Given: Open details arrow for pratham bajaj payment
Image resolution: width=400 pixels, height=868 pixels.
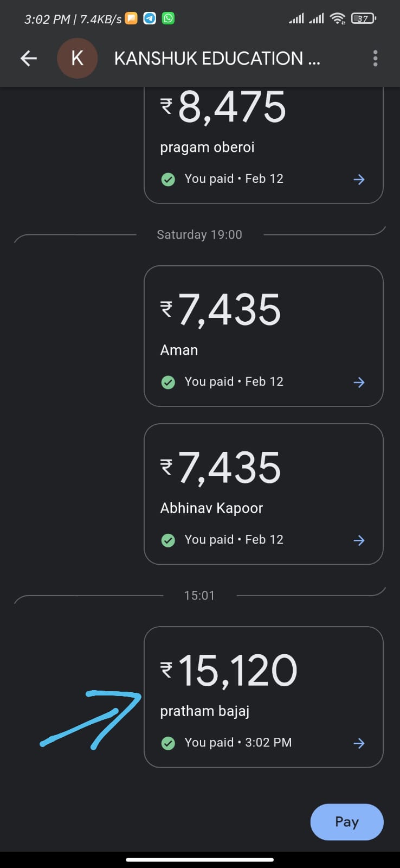Looking at the screenshot, I should 359,743.
